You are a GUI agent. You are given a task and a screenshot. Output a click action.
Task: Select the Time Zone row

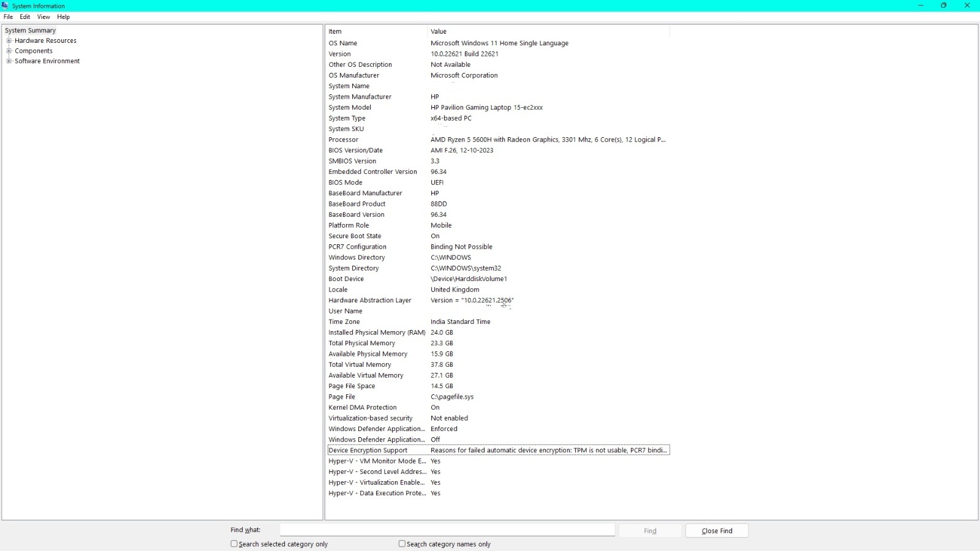pos(498,321)
